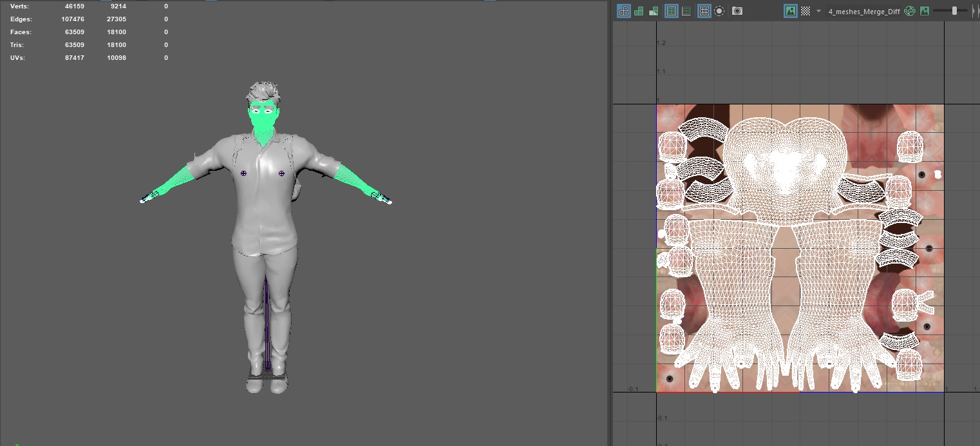
Task: Click the Edges count 107476
Action: [x=73, y=19]
